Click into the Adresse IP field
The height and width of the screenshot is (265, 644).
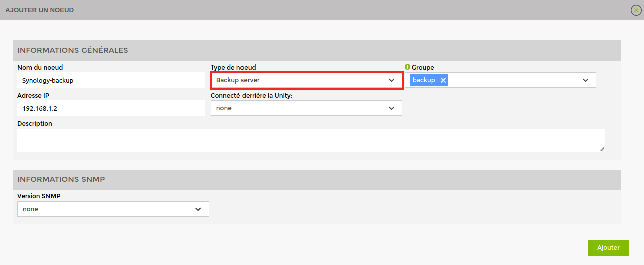pos(111,108)
